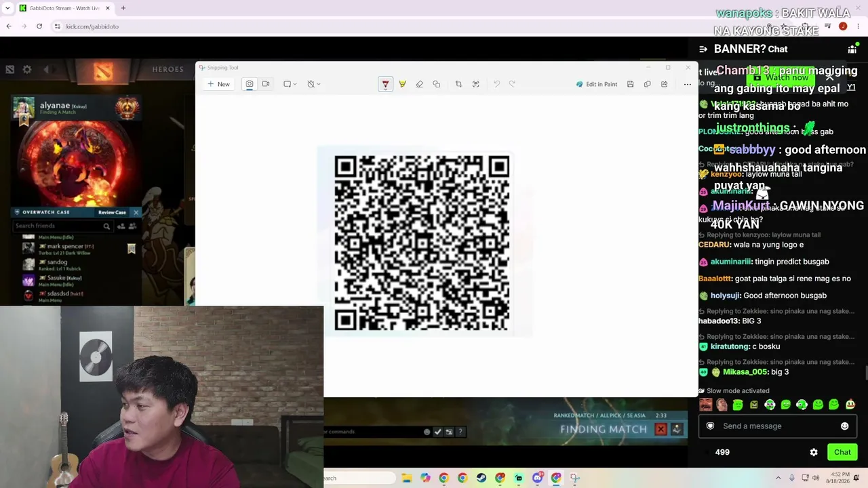Cancel finding match with the red X
Image resolution: width=868 pixels, height=488 pixels.
pyautogui.click(x=660, y=429)
